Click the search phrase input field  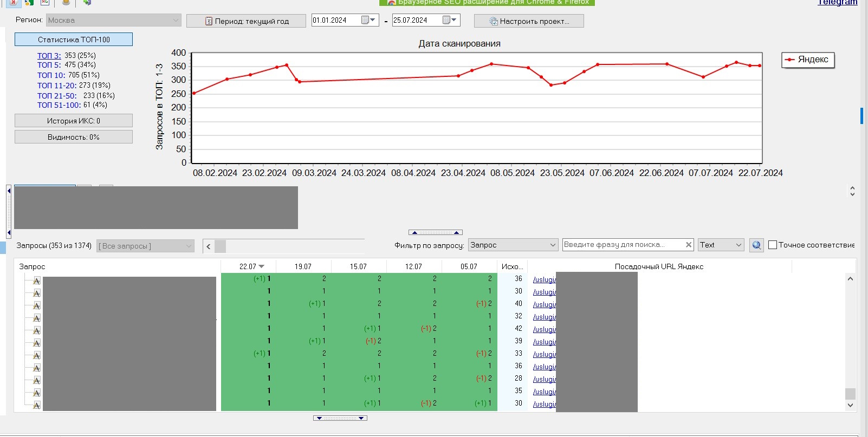[622, 245]
